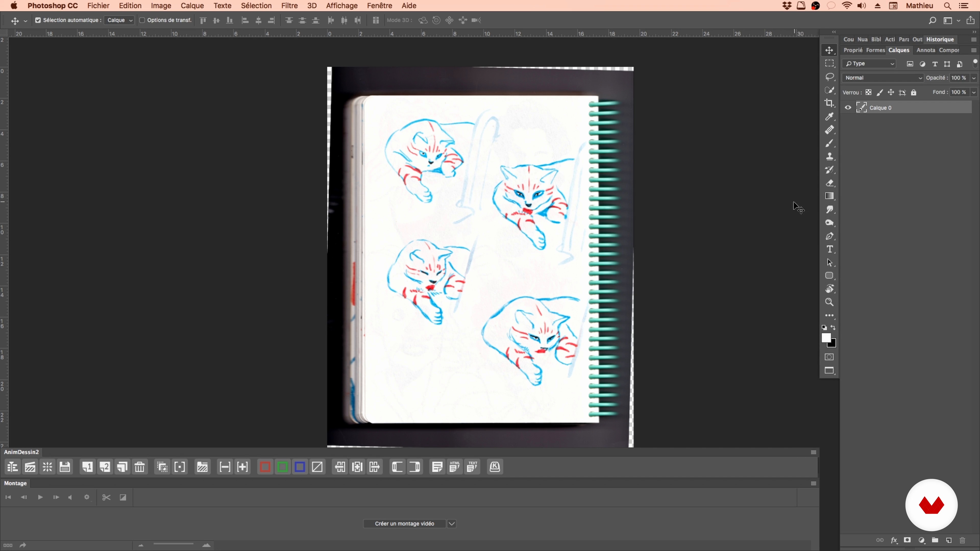Viewport: 980px width, 551px height.
Task: Select the Pen tool
Action: [x=829, y=236]
